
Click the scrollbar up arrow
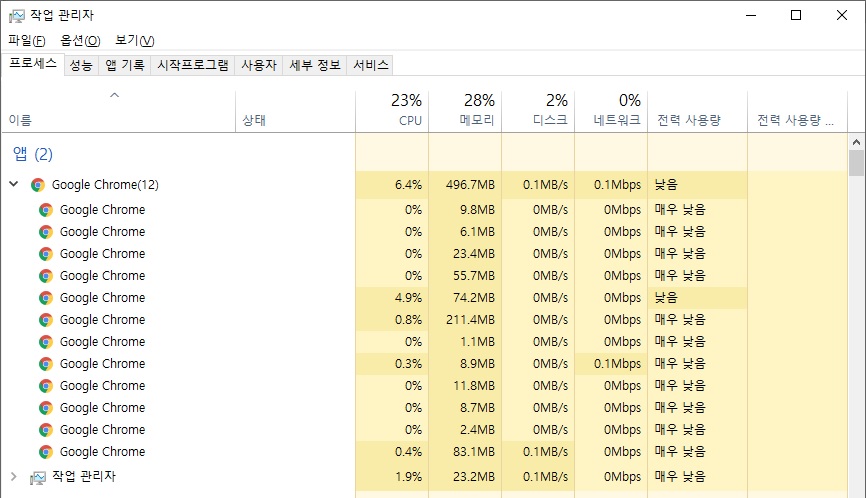pos(856,142)
